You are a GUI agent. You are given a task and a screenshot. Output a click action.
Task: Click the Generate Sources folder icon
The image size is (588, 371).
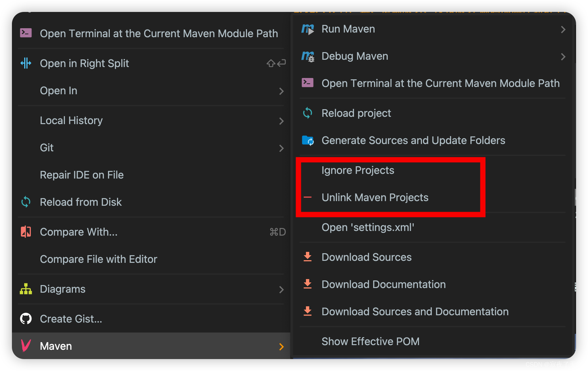308,140
